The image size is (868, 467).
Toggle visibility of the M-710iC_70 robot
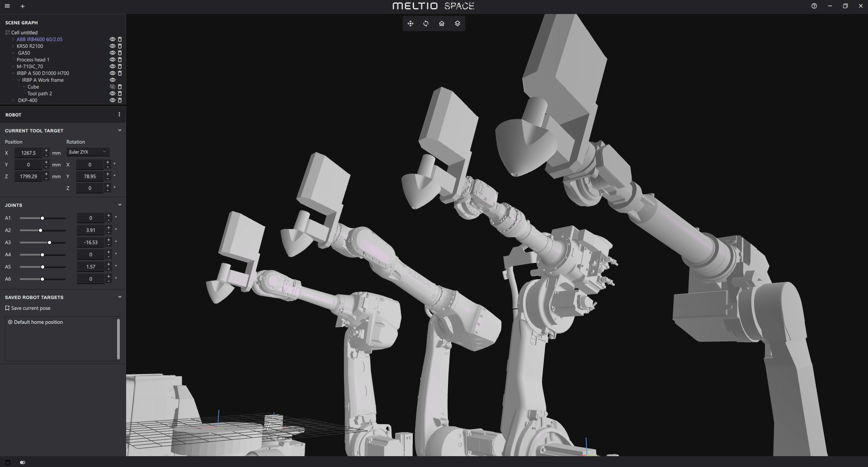point(112,66)
